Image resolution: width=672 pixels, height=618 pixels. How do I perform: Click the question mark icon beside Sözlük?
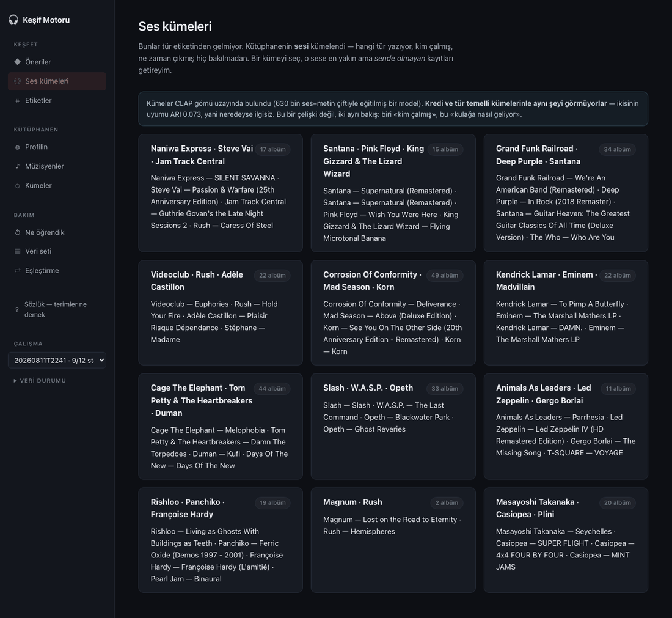pyautogui.click(x=17, y=310)
